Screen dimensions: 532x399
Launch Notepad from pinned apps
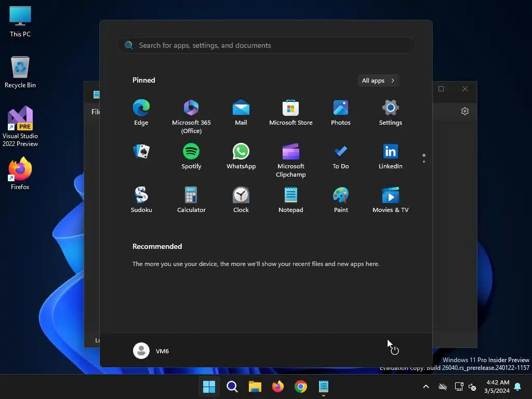(291, 200)
